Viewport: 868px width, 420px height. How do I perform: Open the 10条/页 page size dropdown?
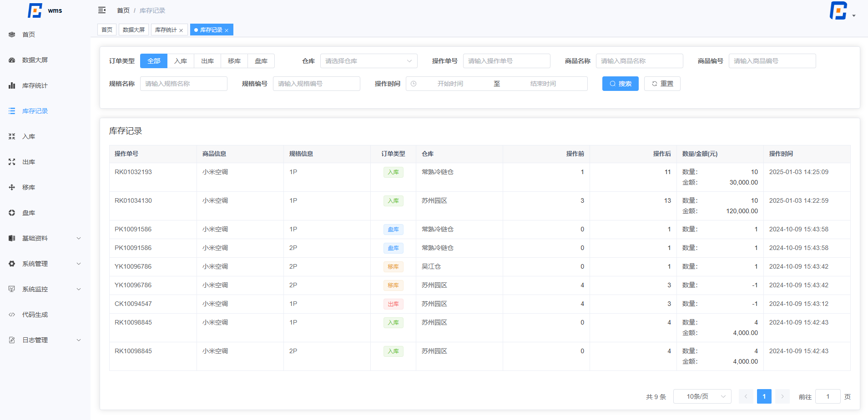point(702,396)
